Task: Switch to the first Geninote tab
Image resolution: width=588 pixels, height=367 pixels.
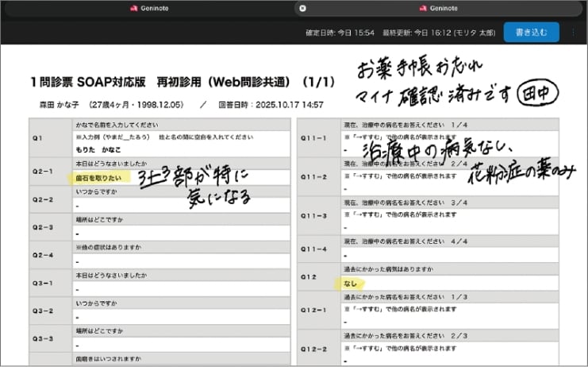Action: pyautogui.click(x=149, y=8)
